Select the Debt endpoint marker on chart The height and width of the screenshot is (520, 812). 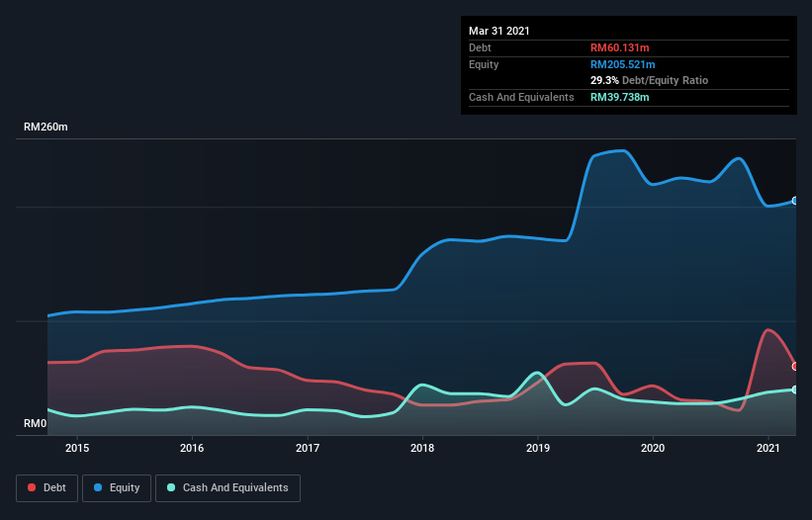[x=795, y=367]
